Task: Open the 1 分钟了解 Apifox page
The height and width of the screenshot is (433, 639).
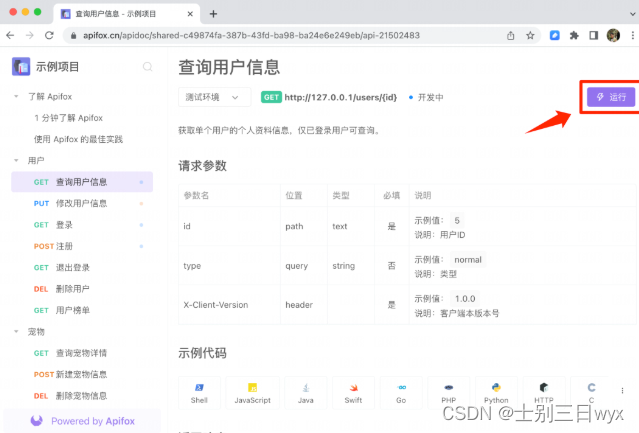Action: (68, 118)
